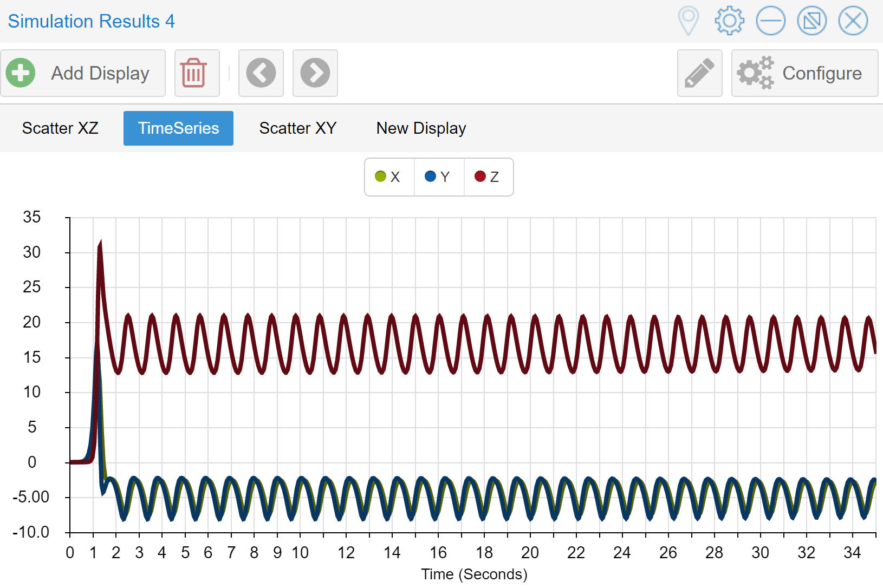This screenshot has height=588, width=883.
Task: Click y-axis label -5.00
Action: pos(31,497)
